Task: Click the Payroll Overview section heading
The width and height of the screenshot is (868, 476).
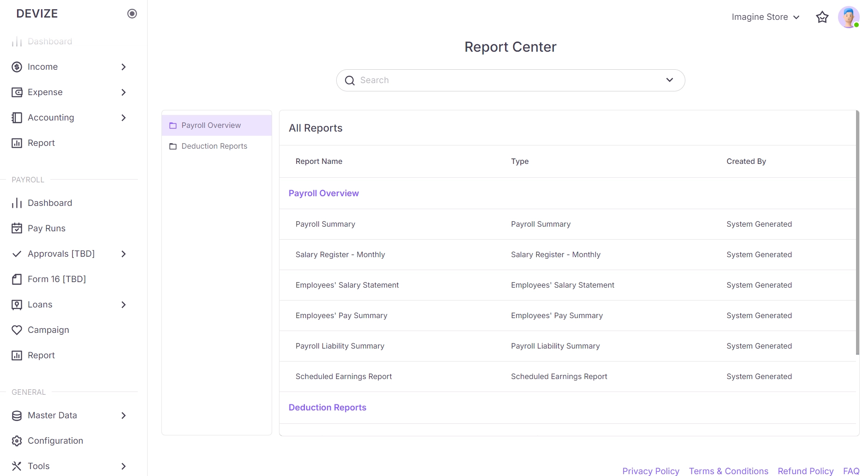Action: click(324, 193)
